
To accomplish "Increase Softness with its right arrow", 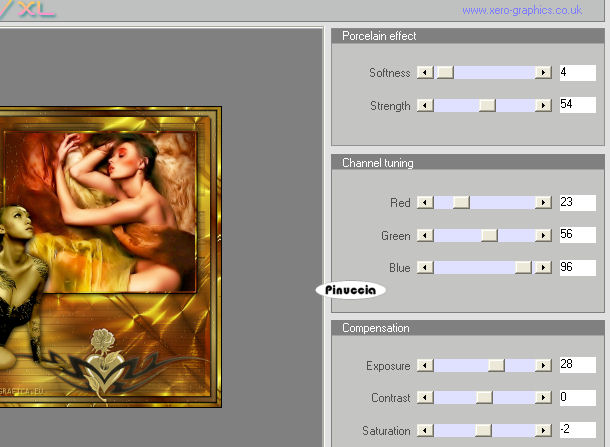I will click(543, 72).
